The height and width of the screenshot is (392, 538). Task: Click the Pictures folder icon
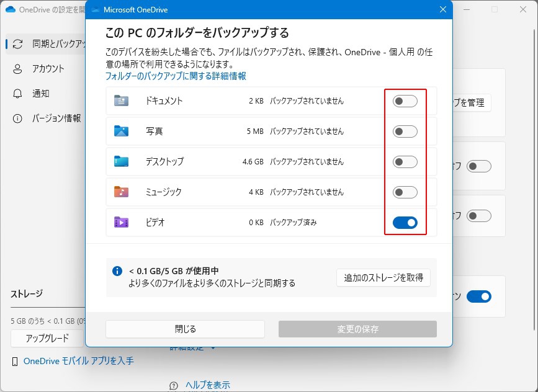[121, 131]
